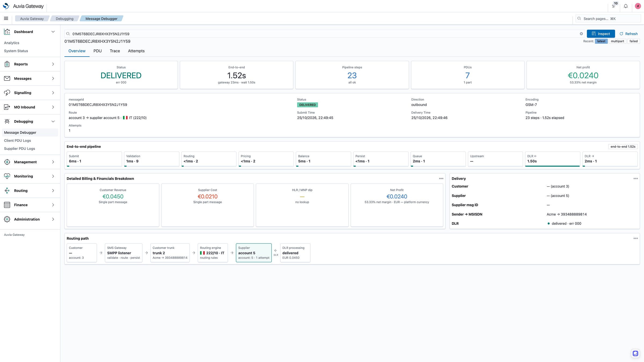Open Delivery panel options menu
The width and height of the screenshot is (644, 362).
click(x=635, y=179)
